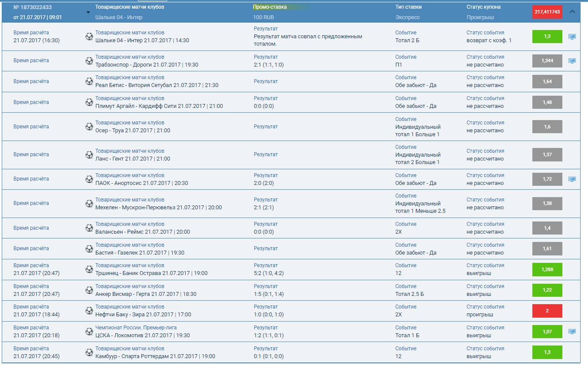Click soccer ball icon next to Тршинец - Баник Острава
This screenshot has height=369, width=588.
click(89, 269)
